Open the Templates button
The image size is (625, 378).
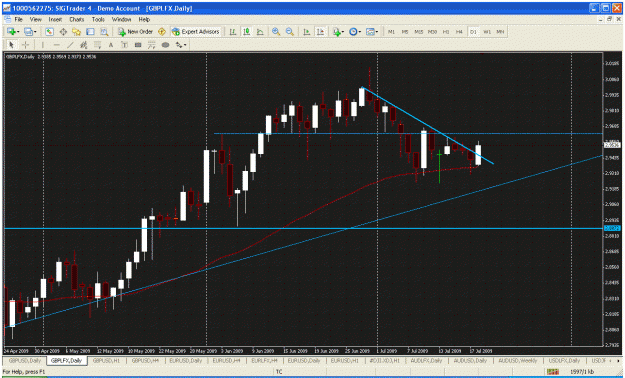[370, 32]
